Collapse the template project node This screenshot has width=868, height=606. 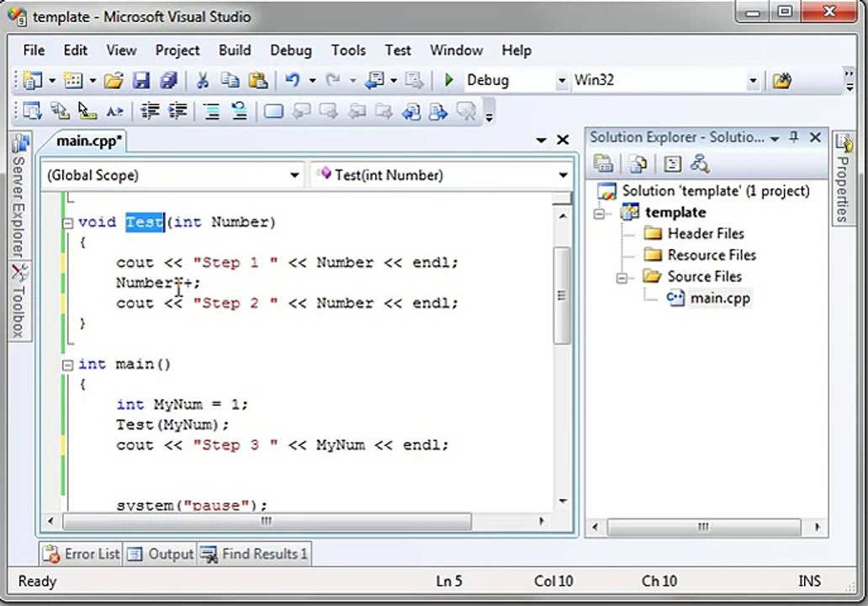click(600, 213)
